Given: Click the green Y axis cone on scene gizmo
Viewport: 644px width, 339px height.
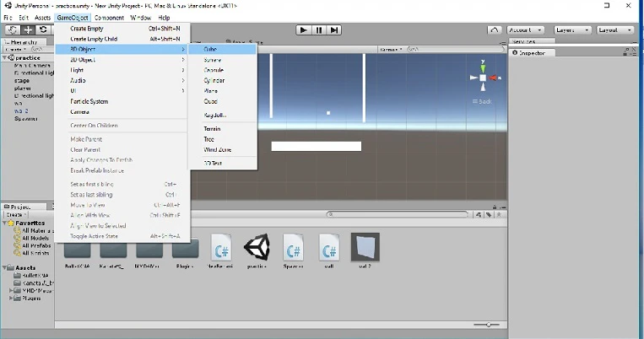Looking at the screenshot, I should 483,67.
